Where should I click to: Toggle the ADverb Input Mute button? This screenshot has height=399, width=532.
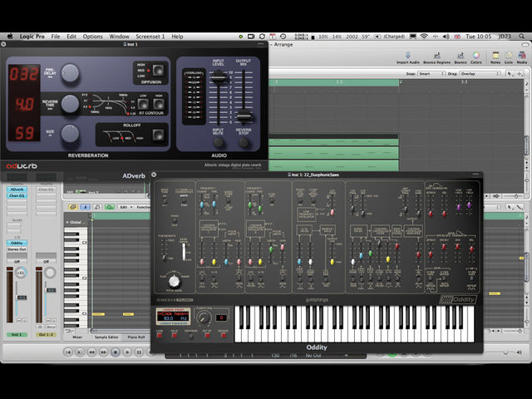click(219, 142)
